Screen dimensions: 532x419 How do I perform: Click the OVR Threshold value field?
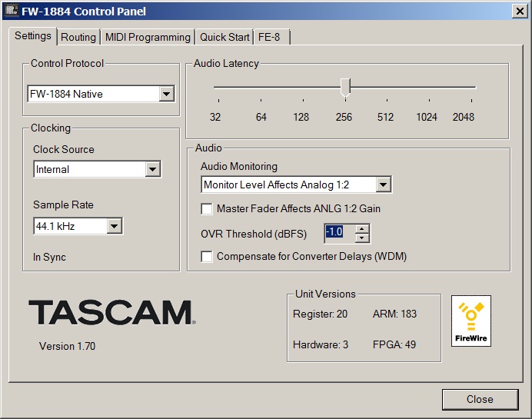click(340, 233)
